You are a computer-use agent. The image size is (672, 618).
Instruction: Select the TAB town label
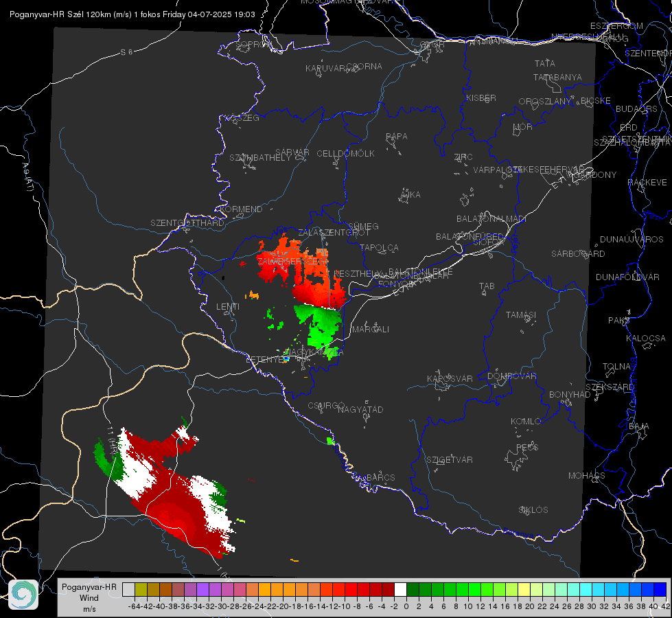coord(487,286)
